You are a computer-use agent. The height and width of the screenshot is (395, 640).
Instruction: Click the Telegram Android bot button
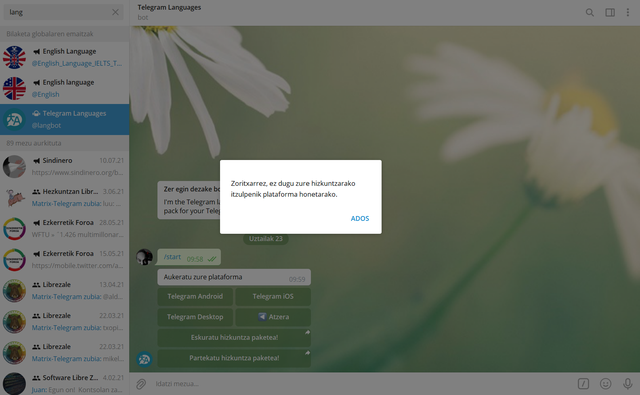(x=195, y=297)
